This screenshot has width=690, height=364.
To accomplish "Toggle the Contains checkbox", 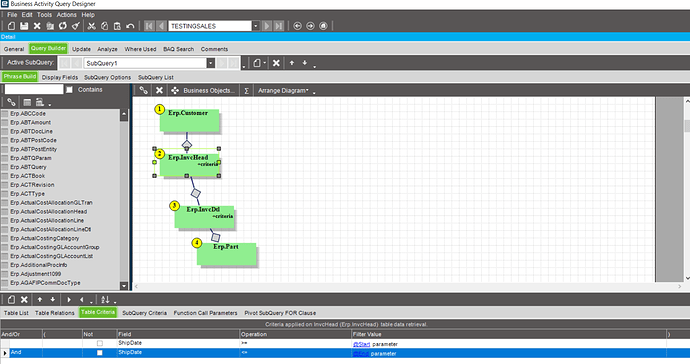I will click(69, 90).
